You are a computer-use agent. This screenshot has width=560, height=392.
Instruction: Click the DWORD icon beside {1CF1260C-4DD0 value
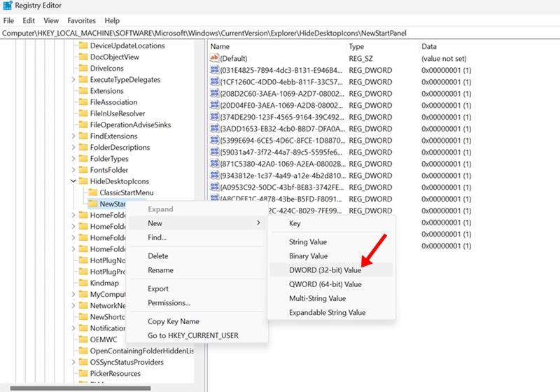[x=214, y=82]
